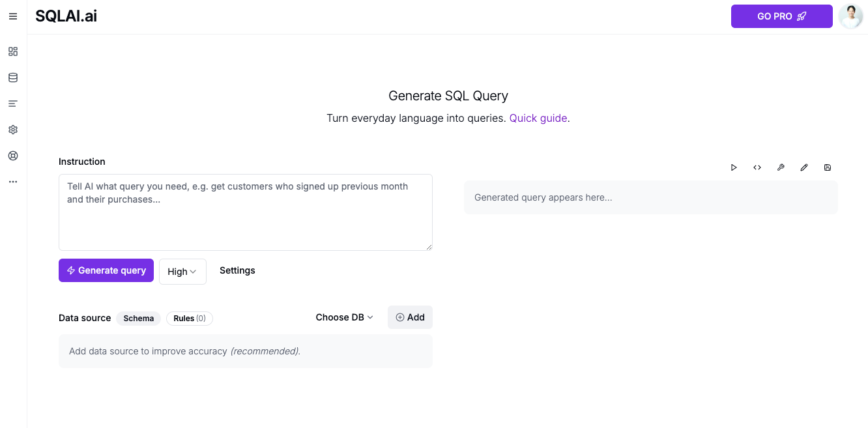Open the Quick guide link

coord(538,118)
